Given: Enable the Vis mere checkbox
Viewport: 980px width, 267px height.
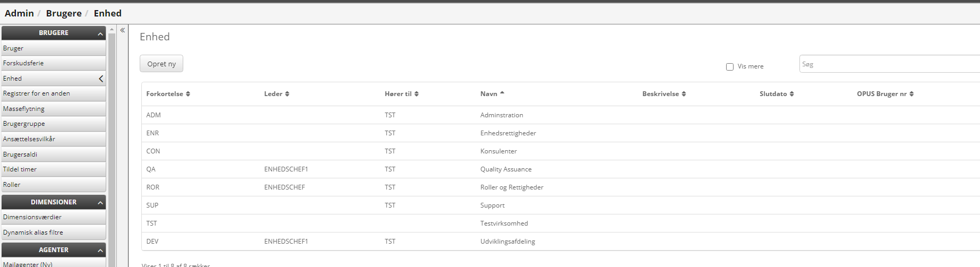Looking at the screenshot, I should 730,67.
